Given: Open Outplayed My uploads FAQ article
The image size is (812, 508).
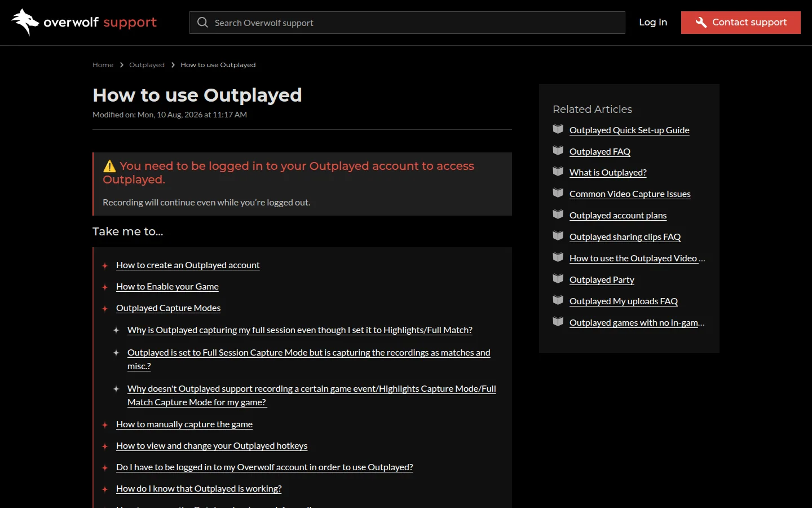Looking at the screenshot, I should pos(624,301).
